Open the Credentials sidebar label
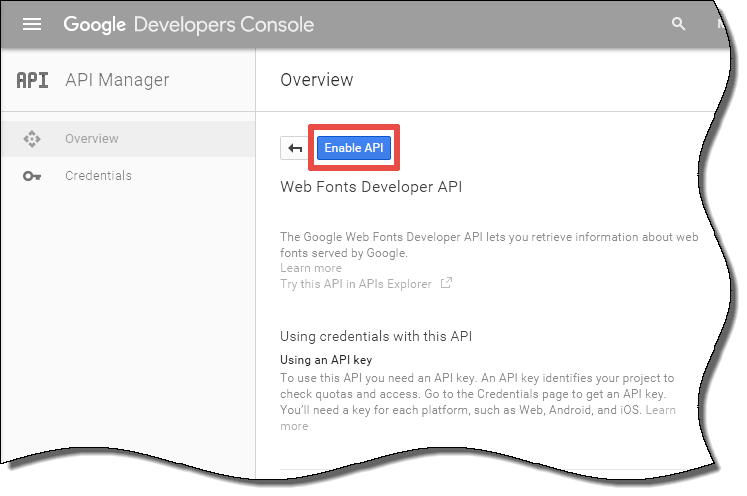The width and height of the screenshot is (747, 496). [x=98, y=176]
